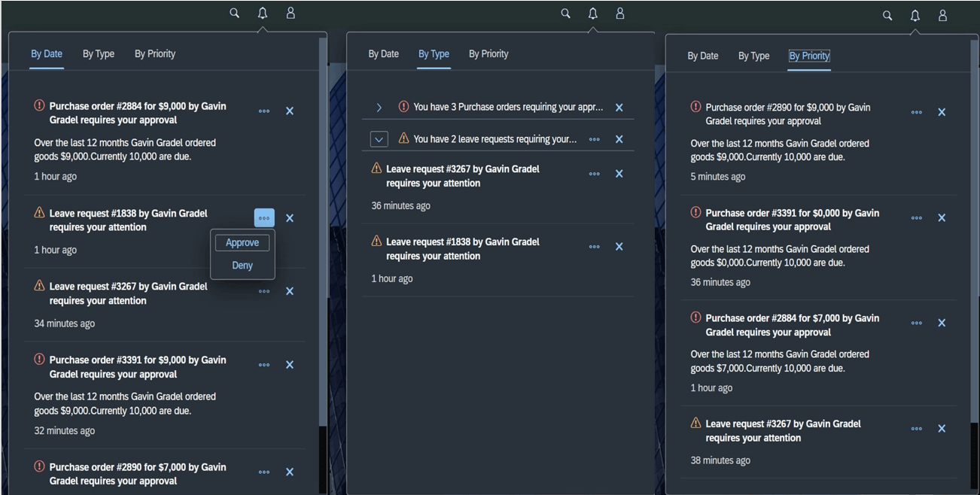Open overflow menu for Leave request #1838, middle panel
This screenshot has width=980, height=495.
tap(595, 247)
